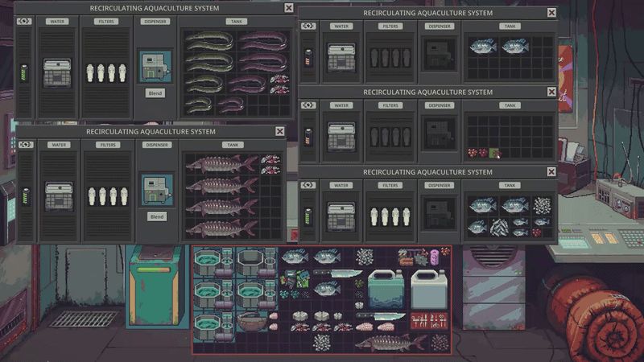
Task: Select the green item in the nearly empty tank
Action: [x=494, y=154]
